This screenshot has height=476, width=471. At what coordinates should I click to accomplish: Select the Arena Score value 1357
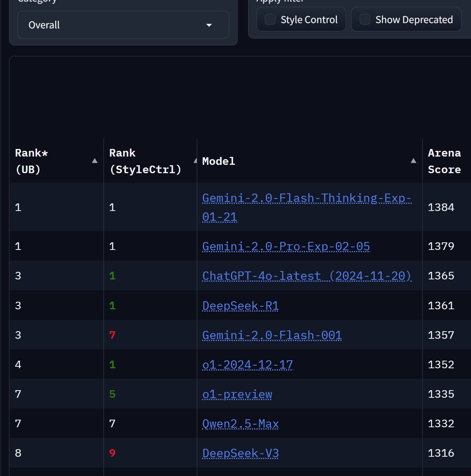[441, 335]
